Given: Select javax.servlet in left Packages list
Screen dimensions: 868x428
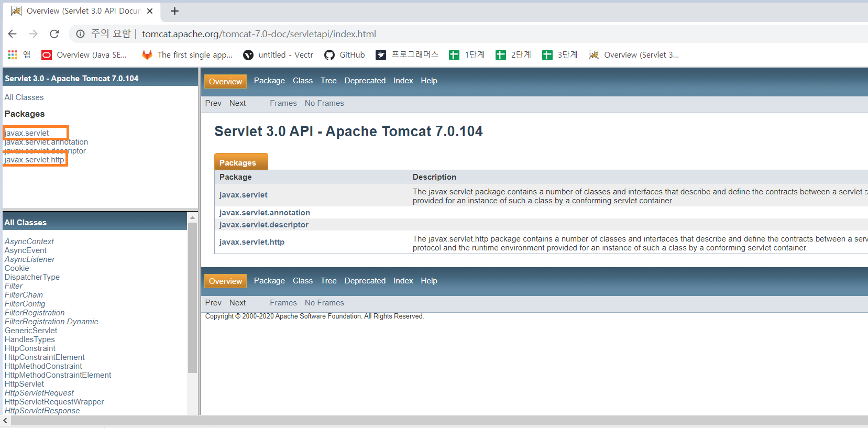Looking at the screenshot, I should coord(27,133).
